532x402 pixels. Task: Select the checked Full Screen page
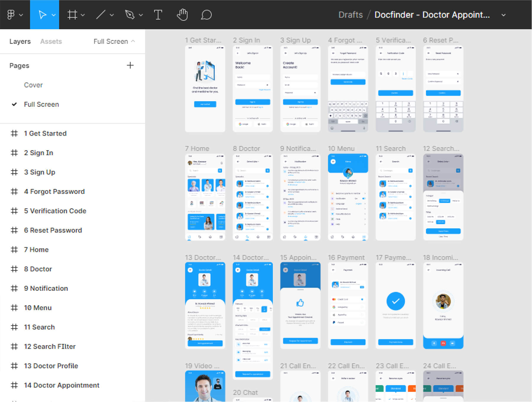coord(41,104)
